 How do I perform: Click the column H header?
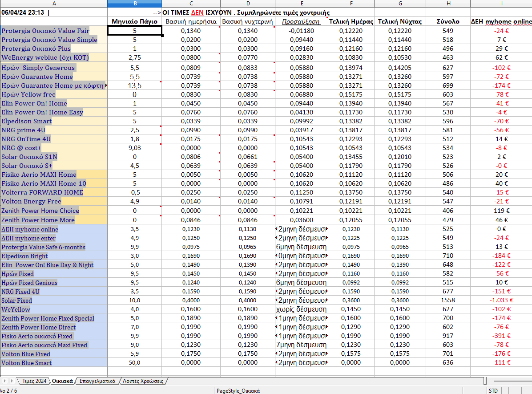[x=448, y=4]
